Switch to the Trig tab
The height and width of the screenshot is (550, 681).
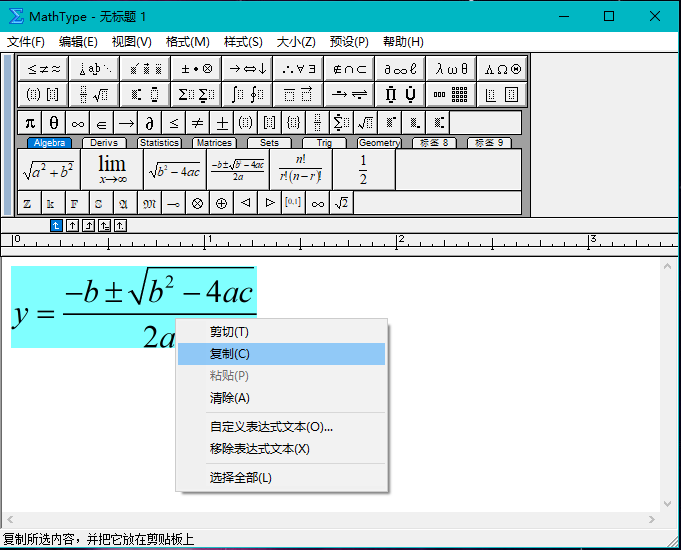(x=324, y=143)
